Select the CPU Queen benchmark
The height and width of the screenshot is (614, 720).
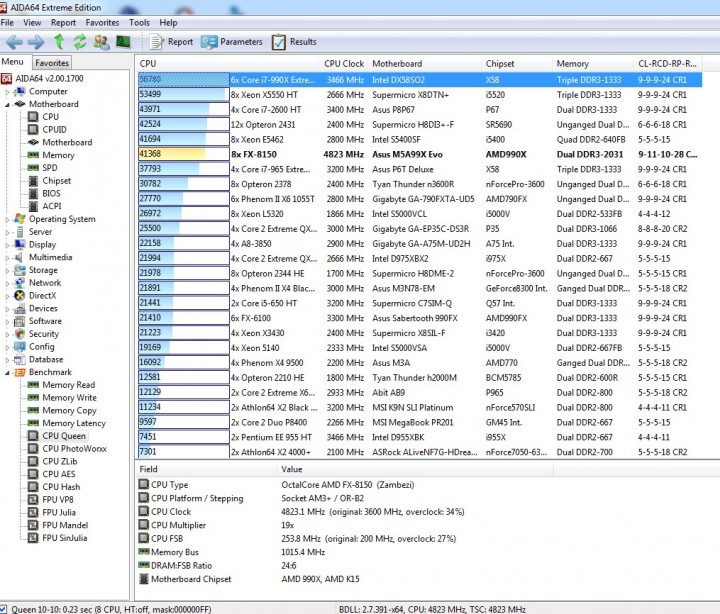(x=64, y=436)
